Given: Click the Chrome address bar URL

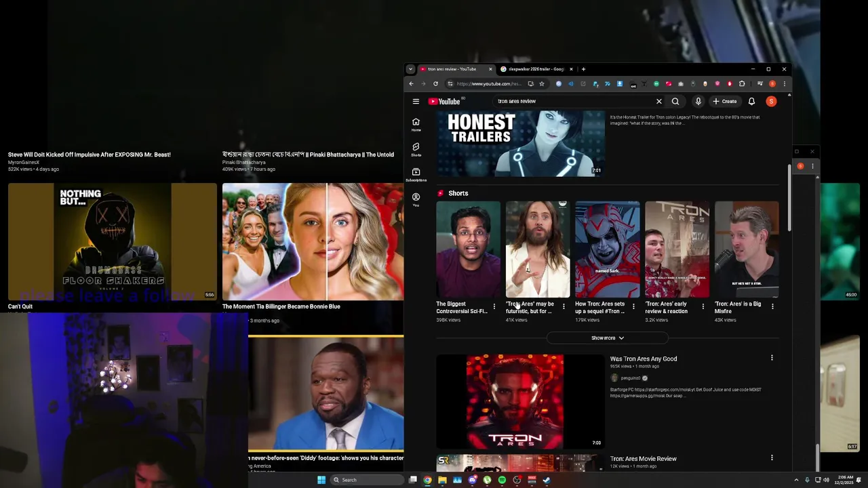Looking at the screenshot, I should (489, 84).
